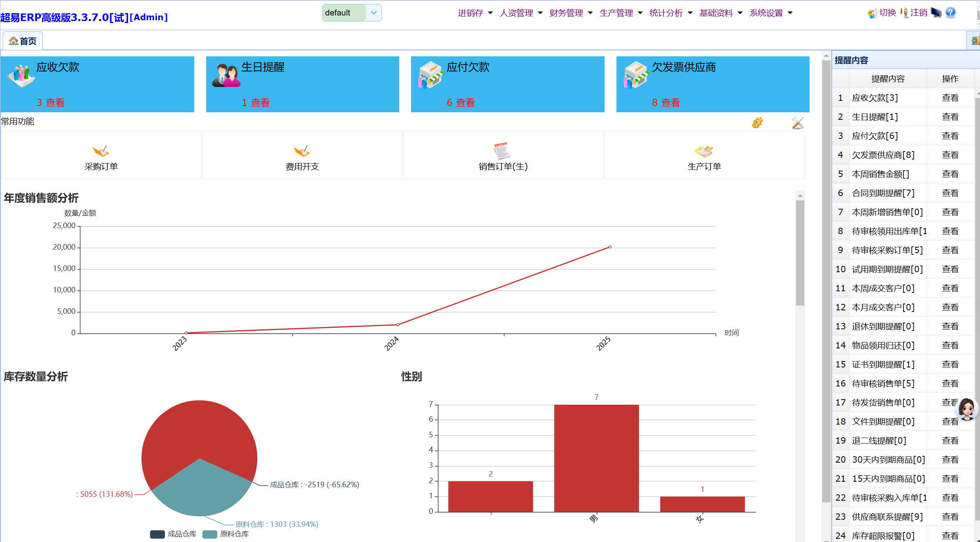Image resolution: width=980 pixels, height=542 pixels.
Task: Toggle 原料仓库 legend in inventory chart
Action: pyautogui.click(x=226, y=534)
